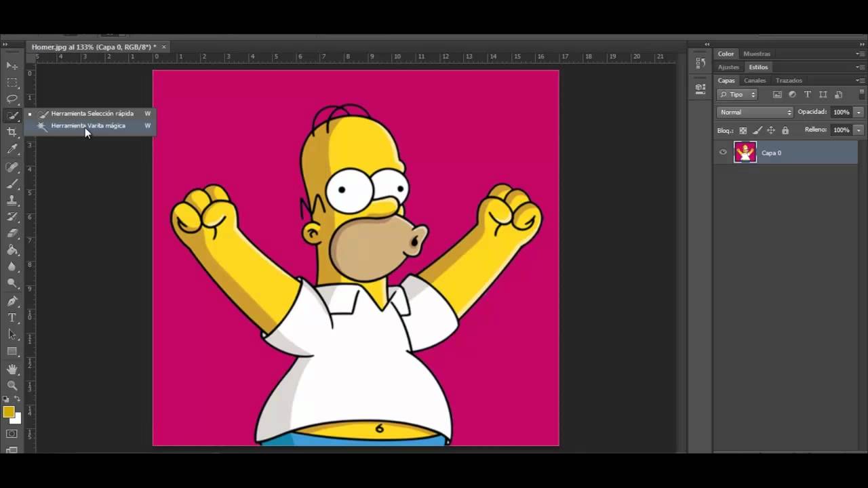Select the Move tool
This screenshot has width=868, height=488.
coord(12,66)
